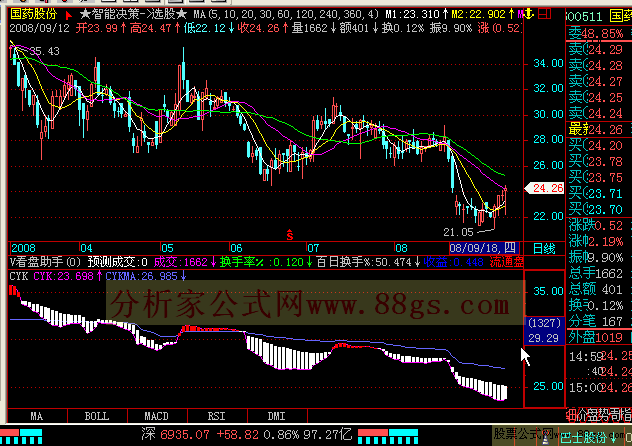Image resolution: width=632 pixels, height=446 pixels.
Task: Switch to the RSI indicator tab
Action: pos(217,416)
